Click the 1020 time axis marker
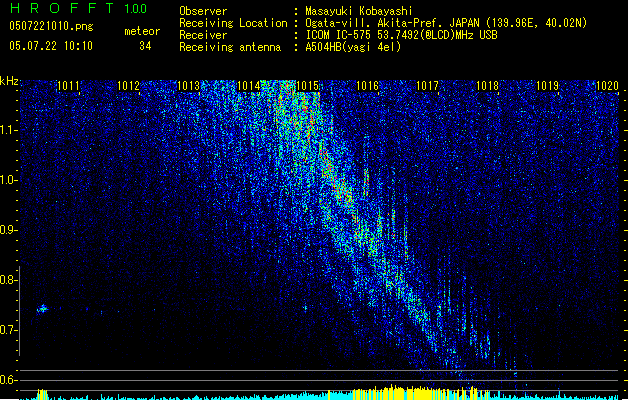629x400 pixels. 607,86
